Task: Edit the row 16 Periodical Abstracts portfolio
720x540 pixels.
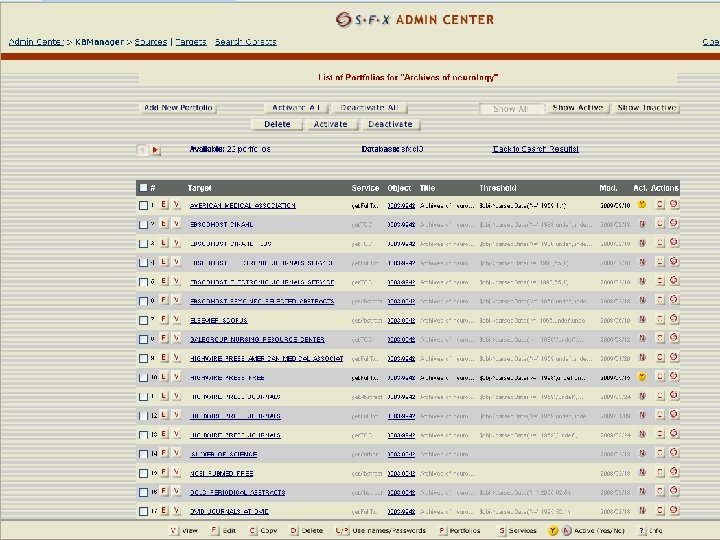Action: click(164, 492)
